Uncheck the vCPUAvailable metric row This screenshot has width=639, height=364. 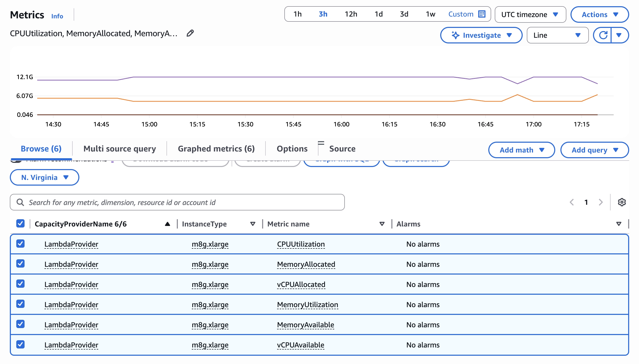point(20,345)
